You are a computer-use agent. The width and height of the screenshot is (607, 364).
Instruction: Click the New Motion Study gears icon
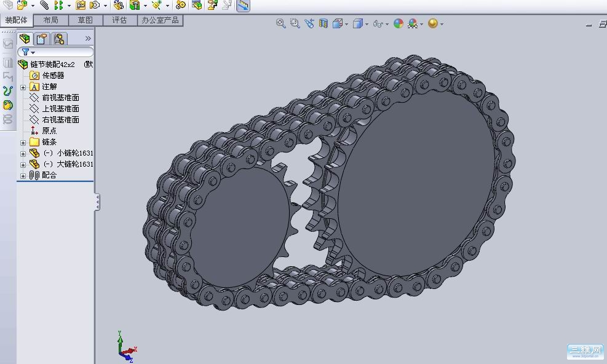(181, 5)
